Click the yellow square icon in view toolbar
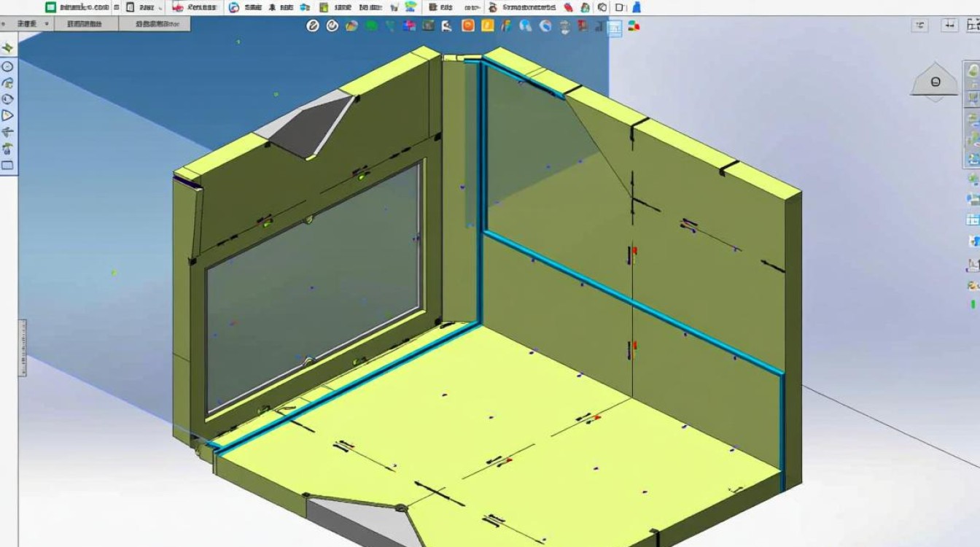 coord(488,26)
